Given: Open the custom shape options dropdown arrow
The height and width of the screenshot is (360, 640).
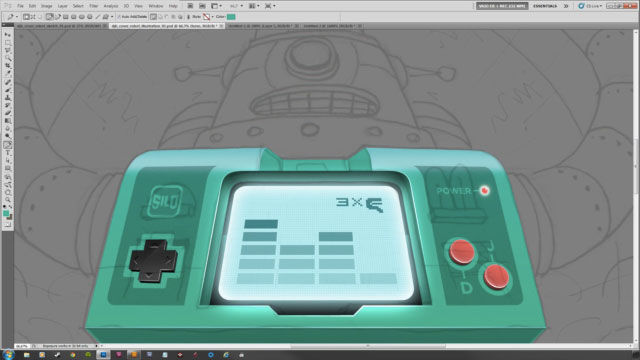Looking at the screenshot, I should point(112,17).
